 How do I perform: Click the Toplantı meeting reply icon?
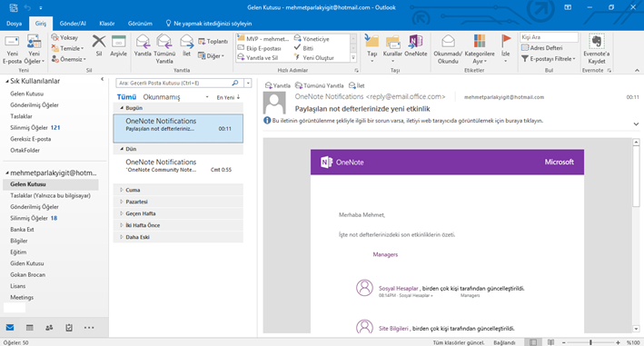coord(213,42)
